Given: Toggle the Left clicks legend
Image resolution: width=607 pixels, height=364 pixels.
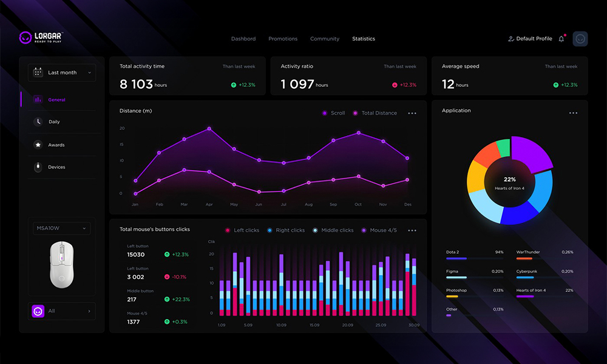Looking at the screenshot, I should coord(242,230).
